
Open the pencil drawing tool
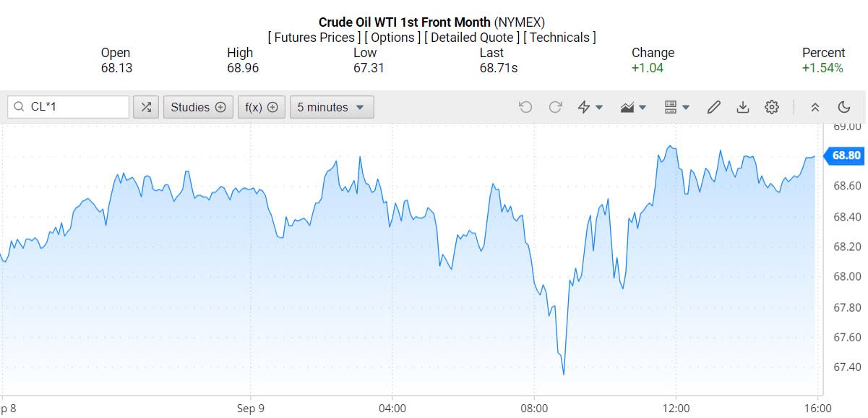click(713, 107)
